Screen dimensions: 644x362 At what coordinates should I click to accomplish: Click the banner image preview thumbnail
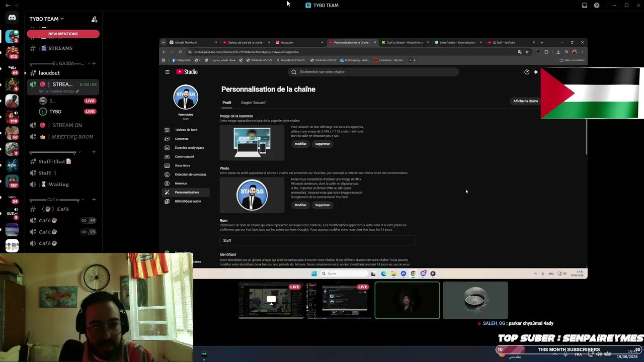pyautogui.click(x=252, y=142)
